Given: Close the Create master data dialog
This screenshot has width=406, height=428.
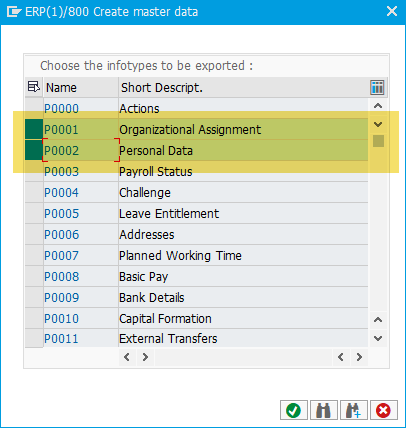Looking at the screenshot, I should (x=392, y=12).
